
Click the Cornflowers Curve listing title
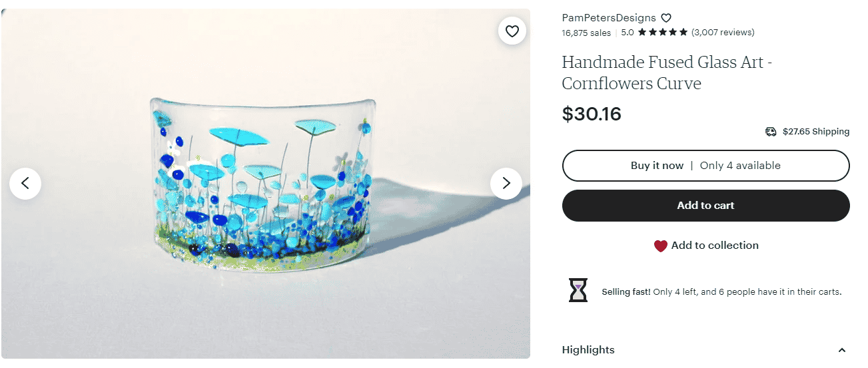click(667, 73)
